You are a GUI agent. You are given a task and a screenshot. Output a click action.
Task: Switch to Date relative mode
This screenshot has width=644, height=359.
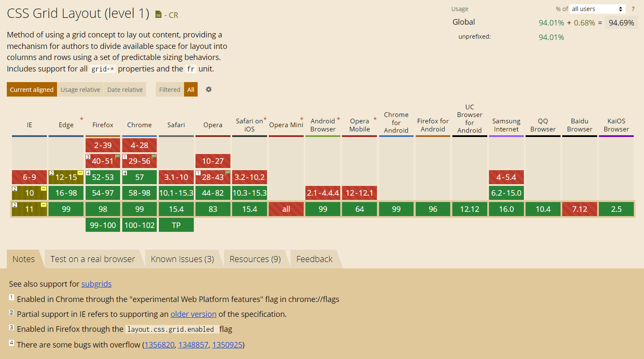tap(125, 89)
